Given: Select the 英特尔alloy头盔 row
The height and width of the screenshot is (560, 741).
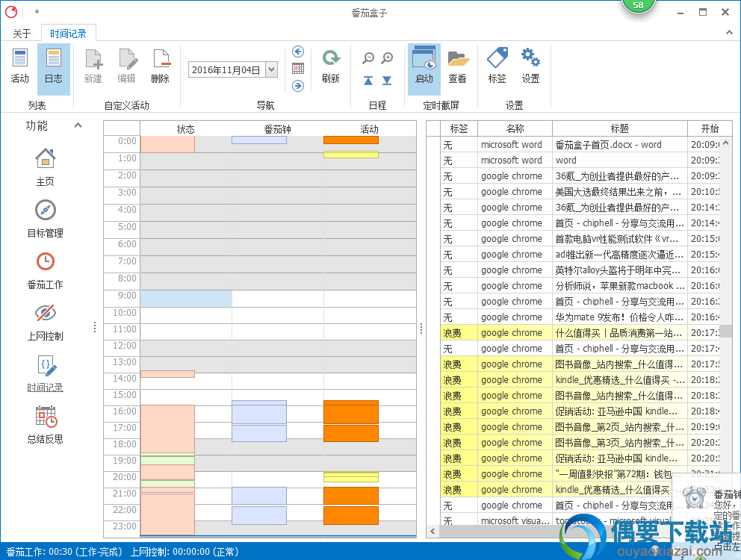Looking at the screenshot, I should tap(580, 270).
